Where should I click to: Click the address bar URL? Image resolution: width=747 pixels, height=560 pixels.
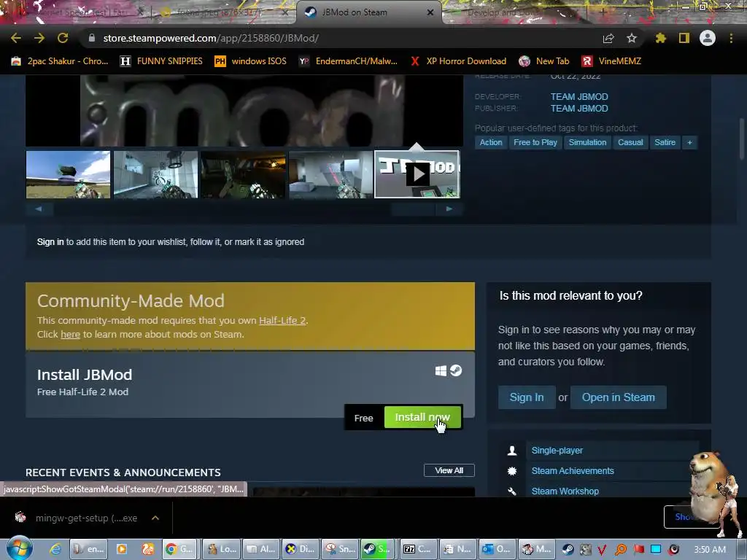tap(211, 38)
